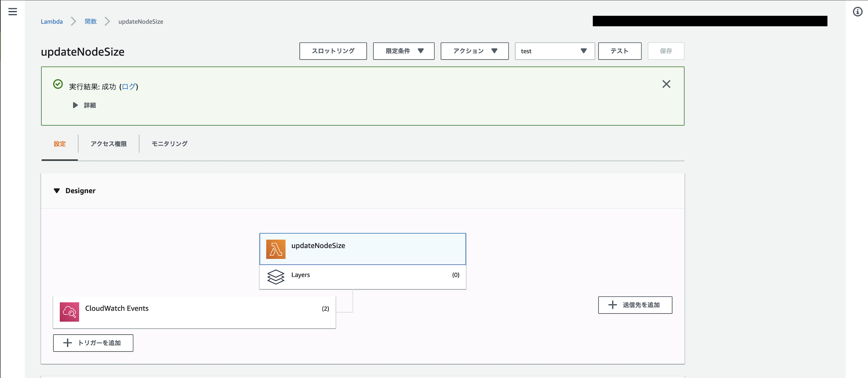Click トリガーを追加 button

[93, 343]
